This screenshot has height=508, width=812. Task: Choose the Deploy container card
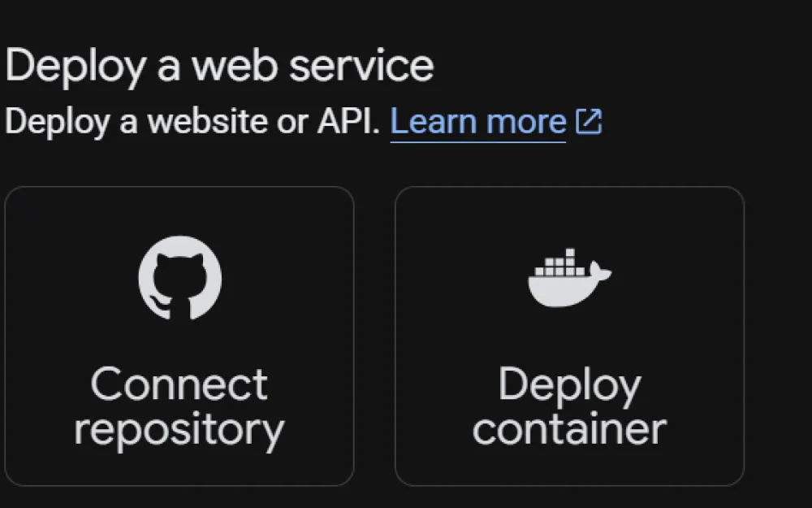570,336
